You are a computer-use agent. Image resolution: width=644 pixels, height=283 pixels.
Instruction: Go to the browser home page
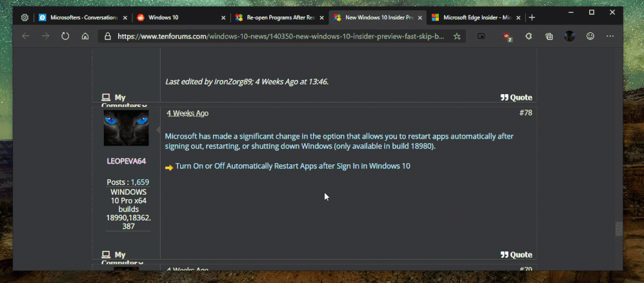tap(85, 36)
